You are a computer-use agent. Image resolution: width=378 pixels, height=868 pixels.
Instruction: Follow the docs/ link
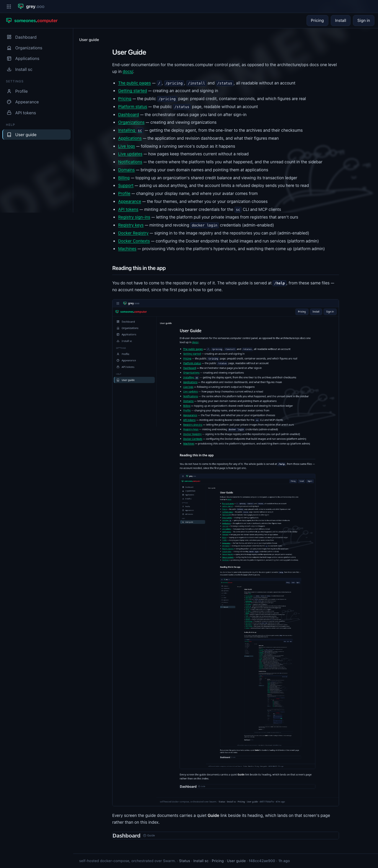[128, 71]
